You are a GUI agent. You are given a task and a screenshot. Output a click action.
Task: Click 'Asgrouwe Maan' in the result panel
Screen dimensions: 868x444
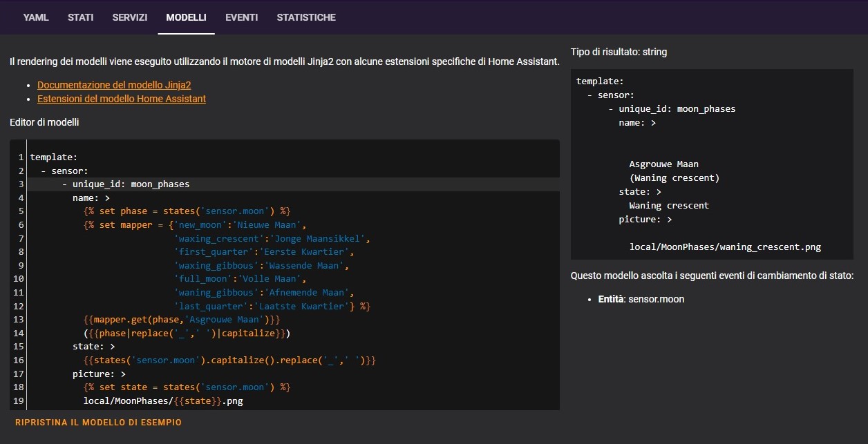[x=663, y=164]
